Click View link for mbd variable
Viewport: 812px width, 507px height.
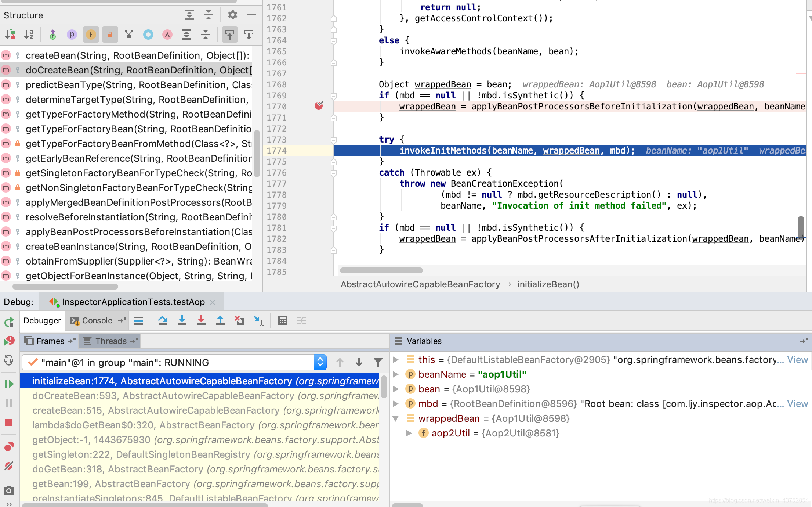coord(797,404)
